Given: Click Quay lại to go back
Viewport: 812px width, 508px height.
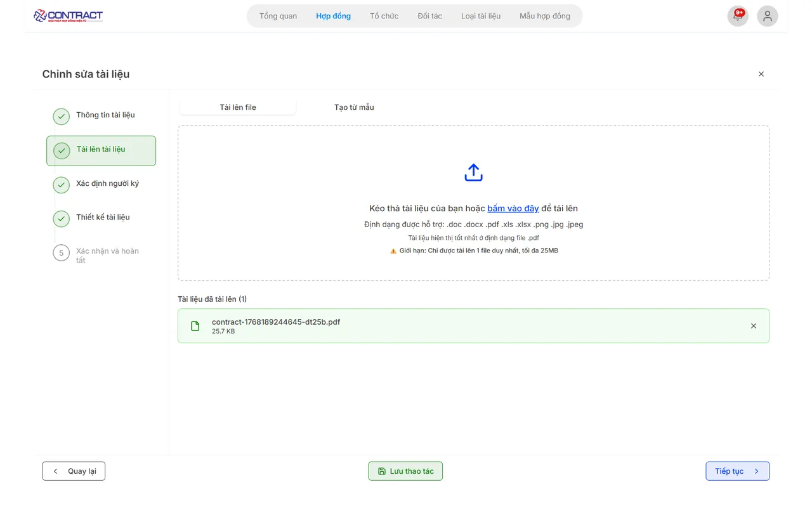Looking at the screenshot, I should [74, 471].
